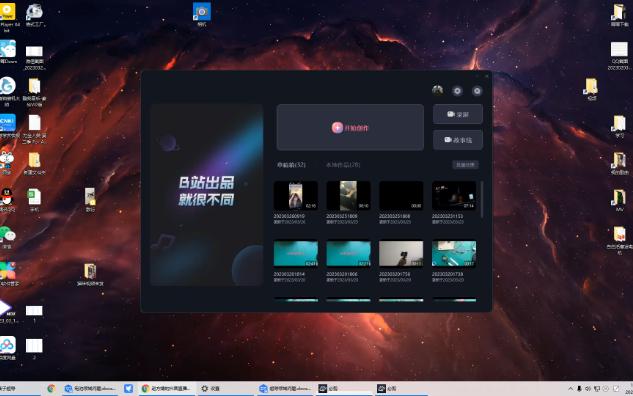Open the teal draft thumbnail named 202303201806
This screenshot has width=633, height=396.
(x=348, y=254)
